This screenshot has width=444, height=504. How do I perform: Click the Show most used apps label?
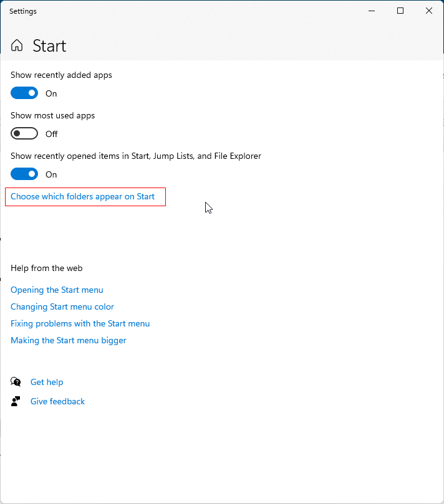tap(53, 116)
